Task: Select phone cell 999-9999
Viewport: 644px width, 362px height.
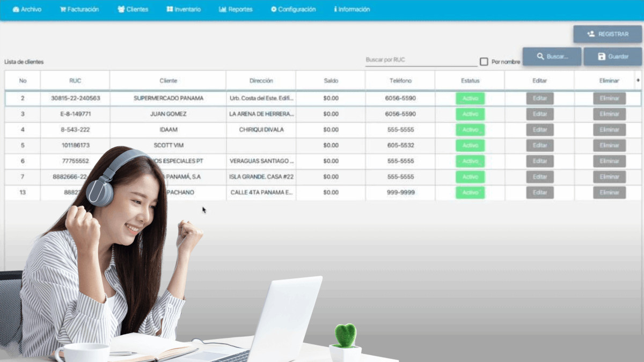Action: (x=400, y=193)
